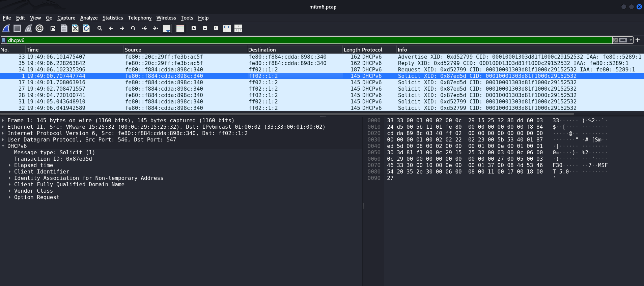Screen dimensions: 644x286
Task: Open a capture file icon
Action: coord(53,29)
